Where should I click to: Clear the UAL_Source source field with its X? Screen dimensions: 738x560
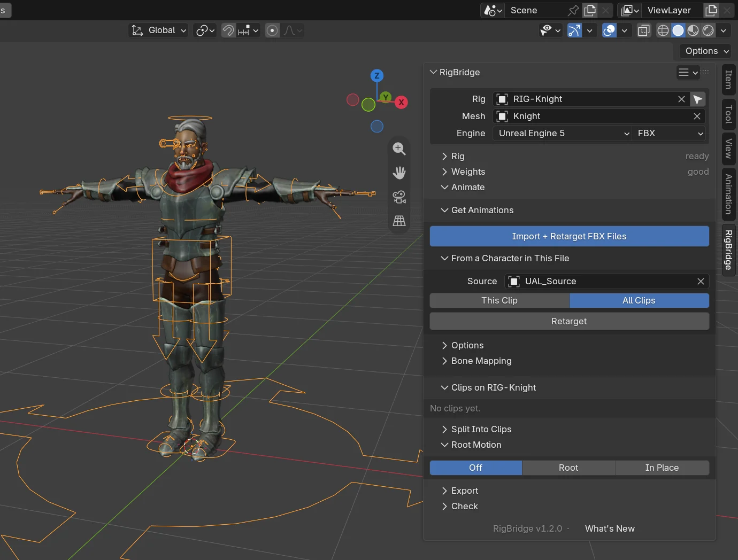tap(701, 281)
